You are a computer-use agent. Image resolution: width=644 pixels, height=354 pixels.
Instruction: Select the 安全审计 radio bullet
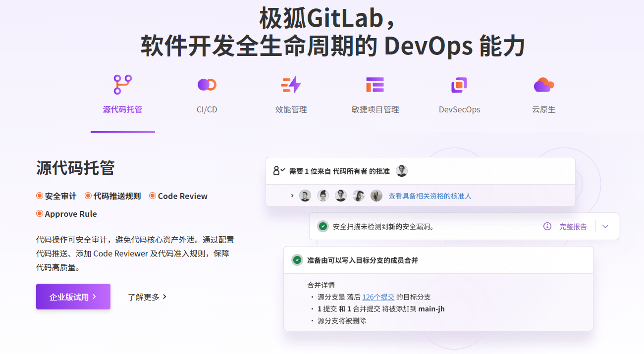40,196
